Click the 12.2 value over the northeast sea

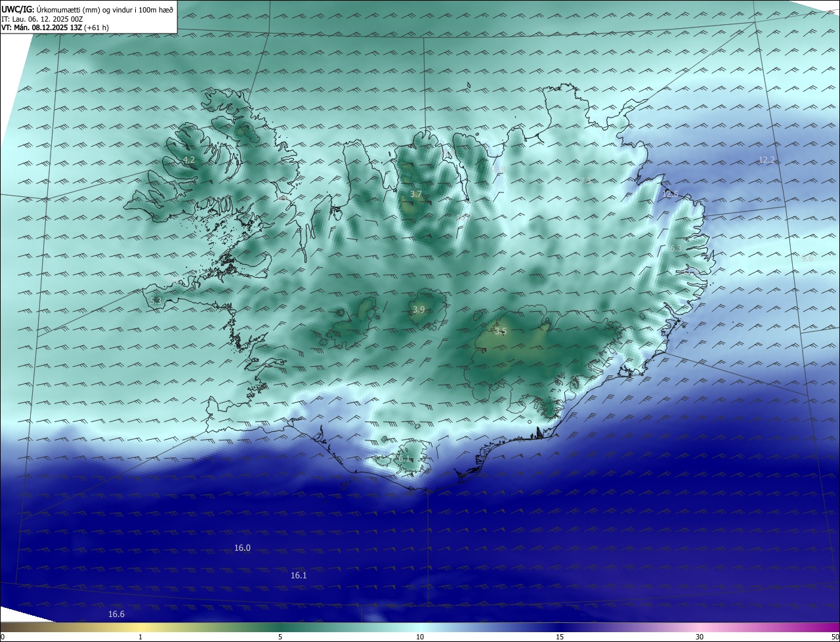[x=766, y=160]
